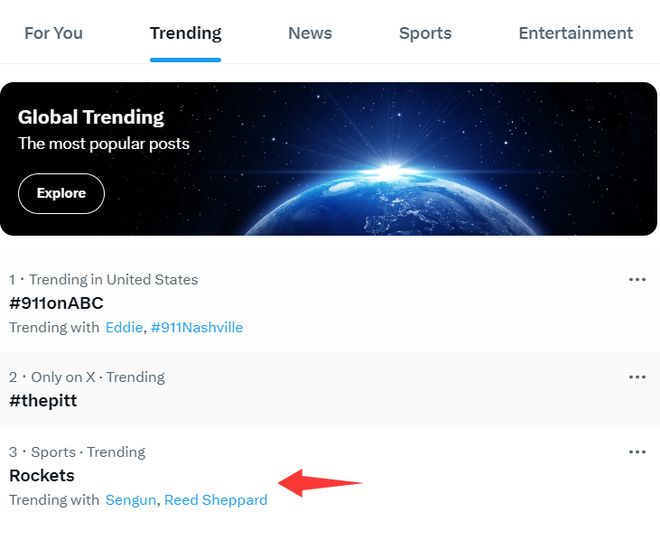
Task: Click the #911Nashville related trend link
Action: (x=197, y=327)
